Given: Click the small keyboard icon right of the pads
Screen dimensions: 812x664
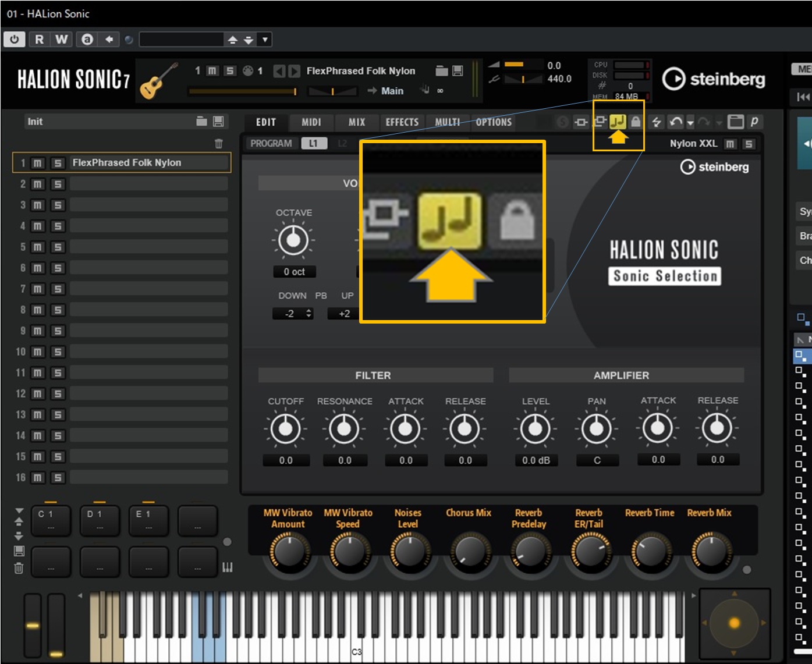Looking at the screenshot, I should 228,567.
